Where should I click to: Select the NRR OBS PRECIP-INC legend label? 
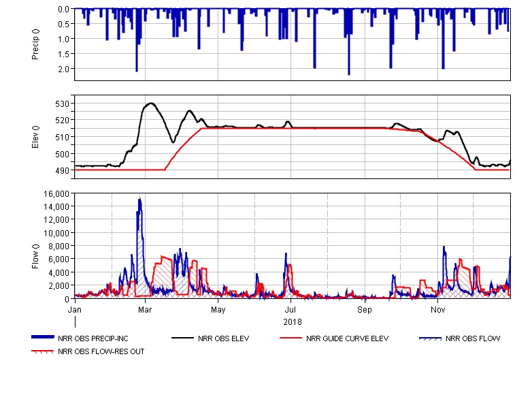point(88,338)
